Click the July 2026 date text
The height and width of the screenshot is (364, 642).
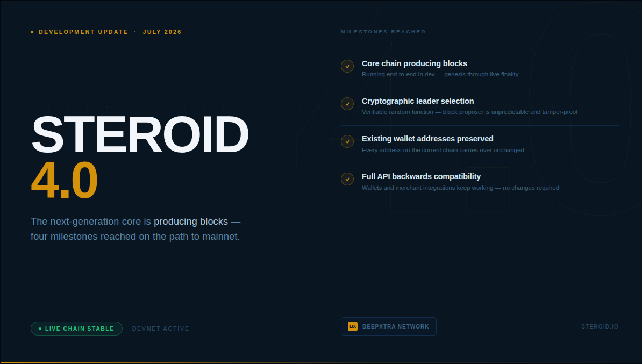(162, 32)
